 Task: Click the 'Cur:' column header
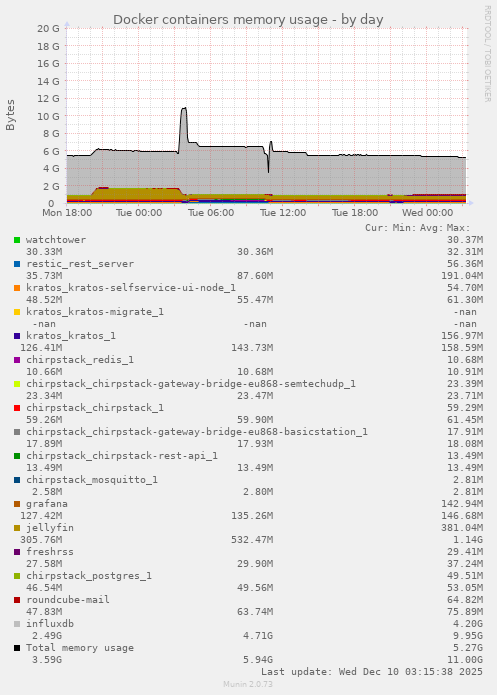(377, 228)
